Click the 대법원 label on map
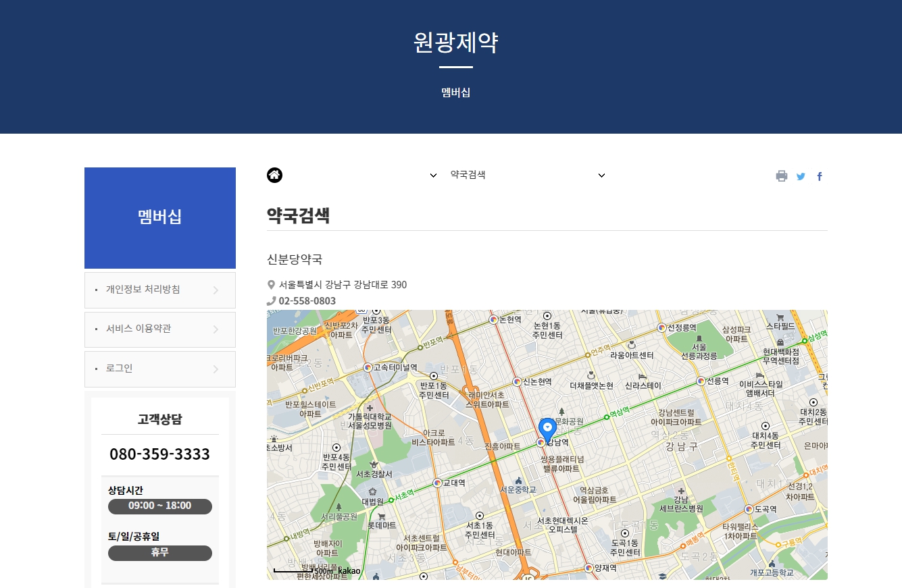Image resolution: width=902 pixels, height=588 pixels. [372, 502]
